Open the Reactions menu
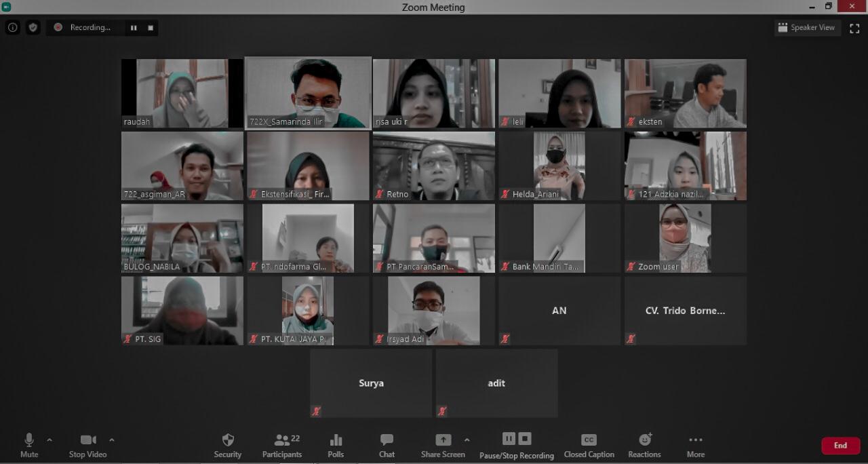Image resolution: width=868 pixels, height=464 pixels. click(x=644, y=445)
